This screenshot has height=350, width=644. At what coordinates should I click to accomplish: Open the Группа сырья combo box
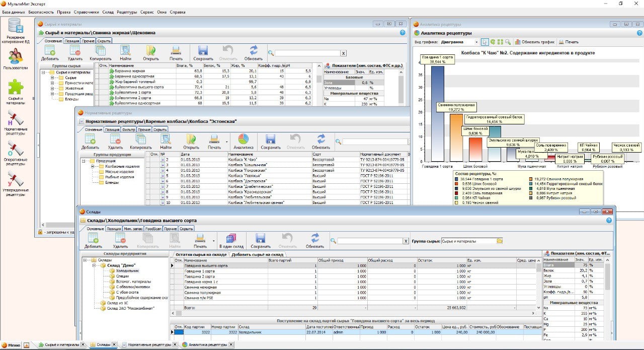(472, 241)
